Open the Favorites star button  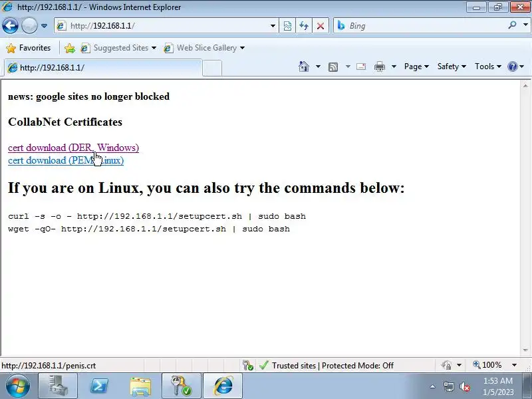pyautogui.click(x=29, y=48)
